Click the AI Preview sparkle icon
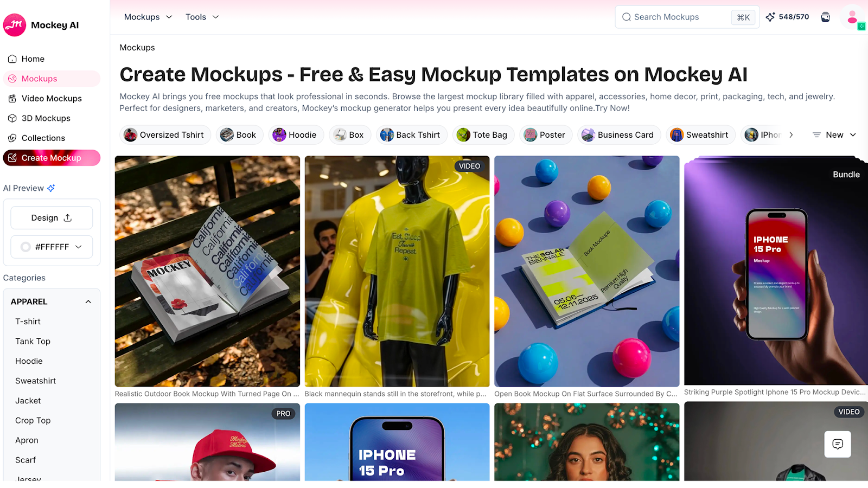 (51, 188)
